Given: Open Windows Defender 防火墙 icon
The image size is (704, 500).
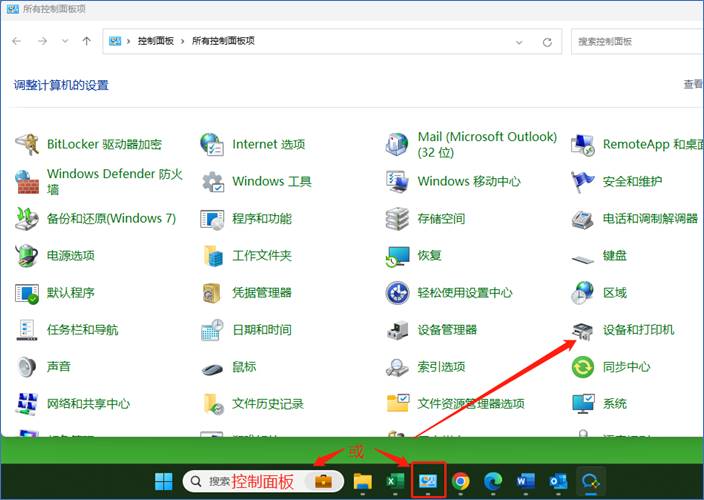Looking at the screenshot, I should pyautogui.click(x=27, y=181).
